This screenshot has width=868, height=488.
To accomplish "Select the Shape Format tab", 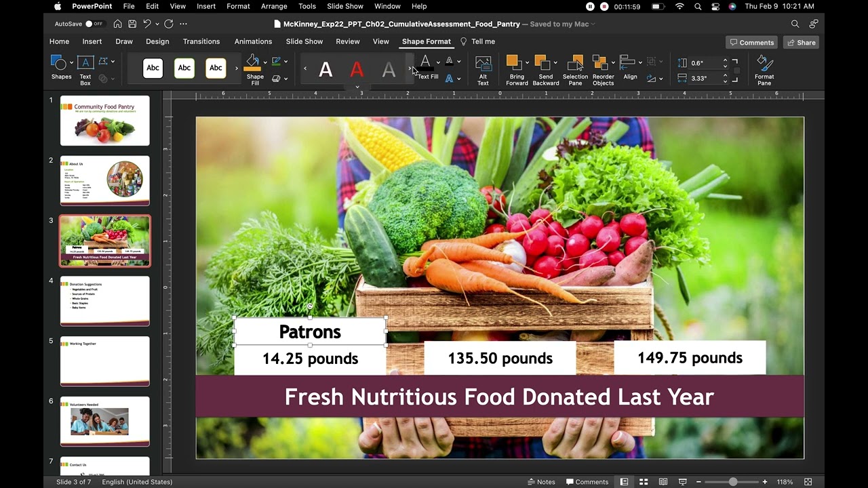I will point(426,41).
